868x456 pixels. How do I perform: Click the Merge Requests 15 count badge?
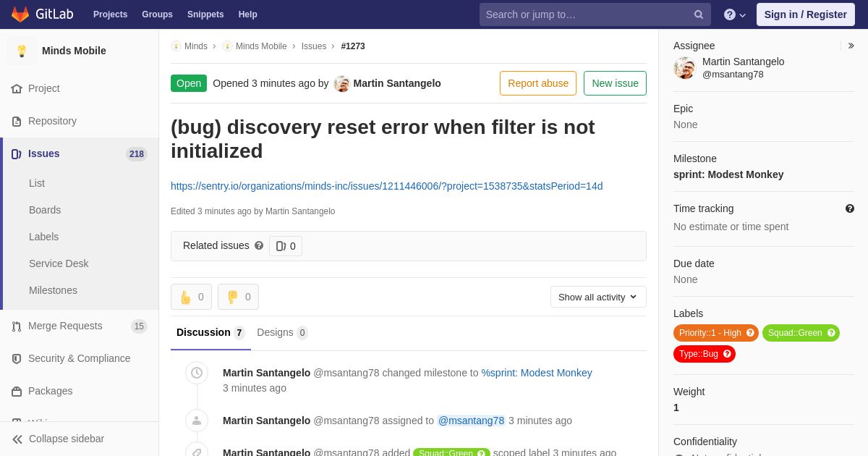pyautogui.click(x=139, y=326)
